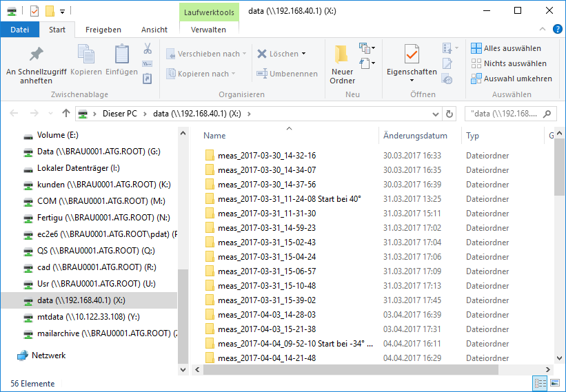Click the new folder quick access toolbar icon

tap(50, 11)
